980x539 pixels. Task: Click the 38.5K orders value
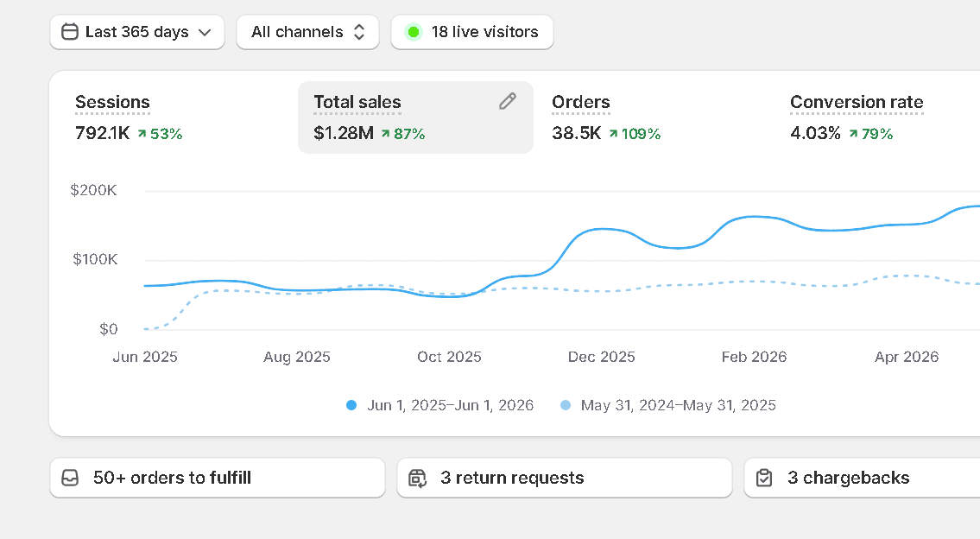[x=576, y=133]
